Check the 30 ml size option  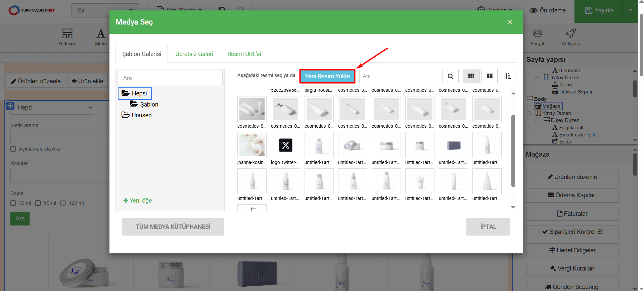[13, 203]
